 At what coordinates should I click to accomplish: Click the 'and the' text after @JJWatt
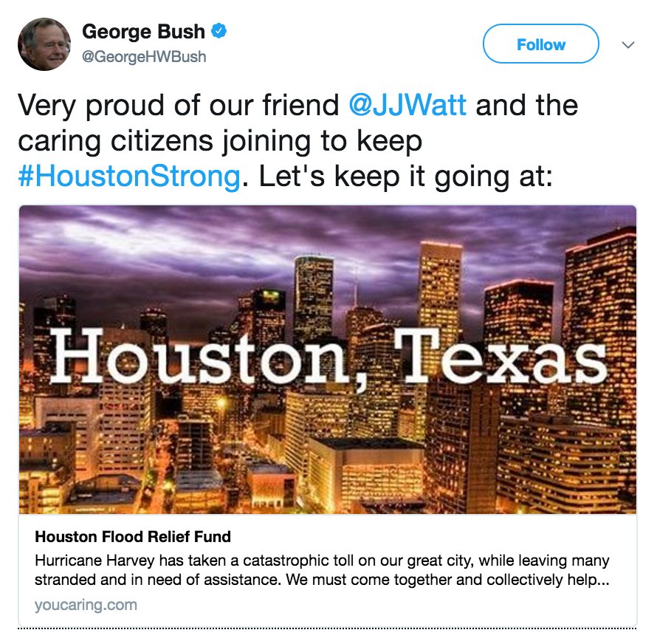[526, 105]
